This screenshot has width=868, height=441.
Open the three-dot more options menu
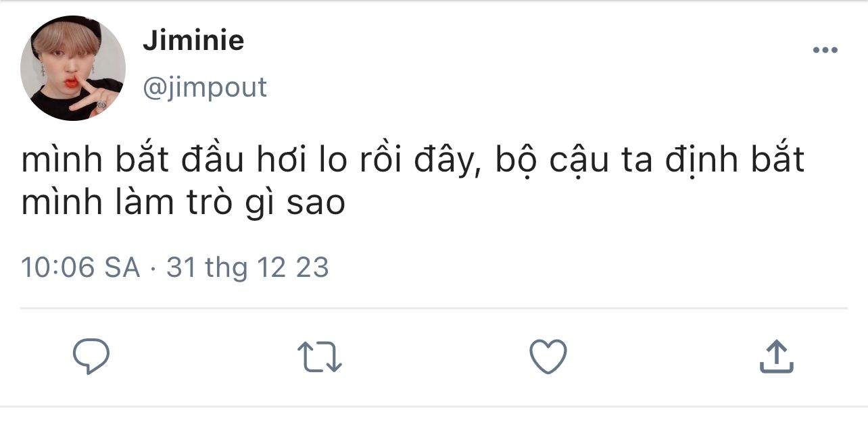(825, 50)
